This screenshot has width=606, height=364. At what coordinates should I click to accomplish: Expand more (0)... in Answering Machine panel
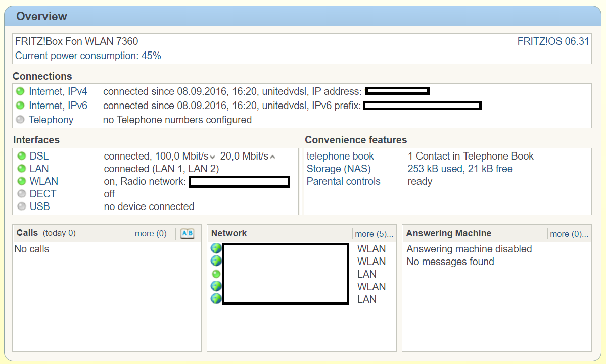[569, 234]
